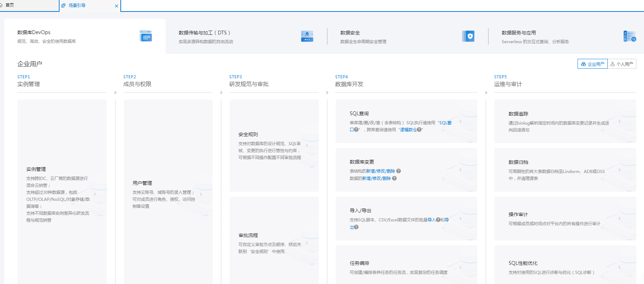Screen dimensions: 644x284
Task: Click the 数据传输与加工 (DTS) category icon
Action: point(307,36)
